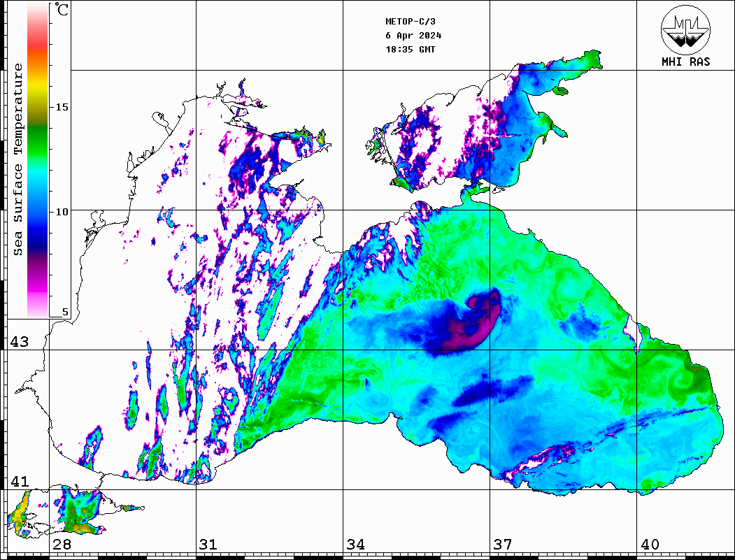Click the longitude label 28

click(62, 545)
